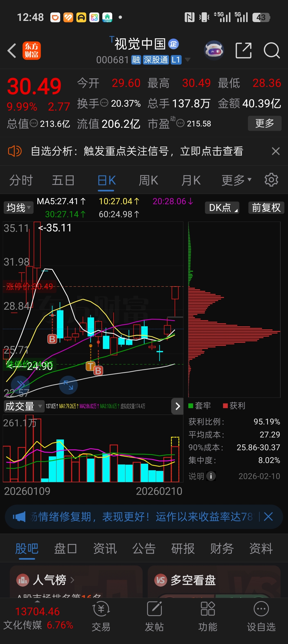Switch to 周K chart tab

click(148, 180)
